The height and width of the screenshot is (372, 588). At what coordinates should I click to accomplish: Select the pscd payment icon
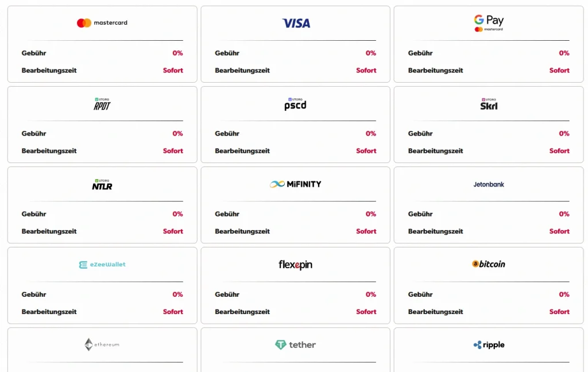click(x=295, y=104)
